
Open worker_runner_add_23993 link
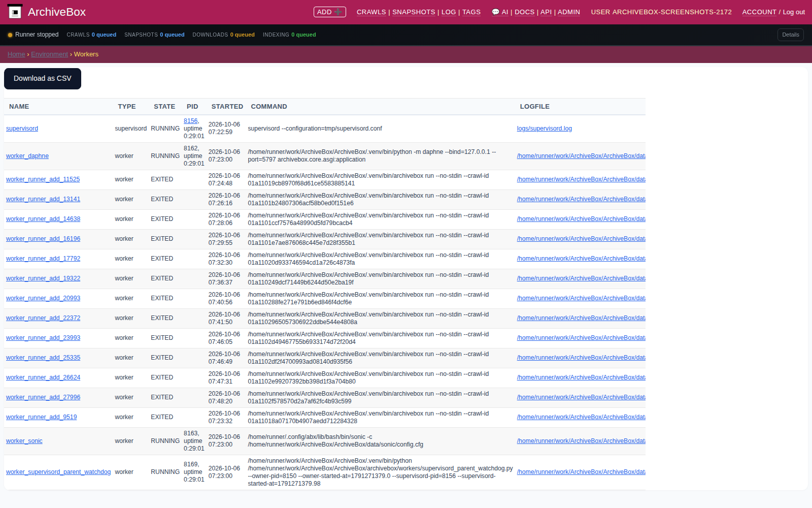click(43, 338)
